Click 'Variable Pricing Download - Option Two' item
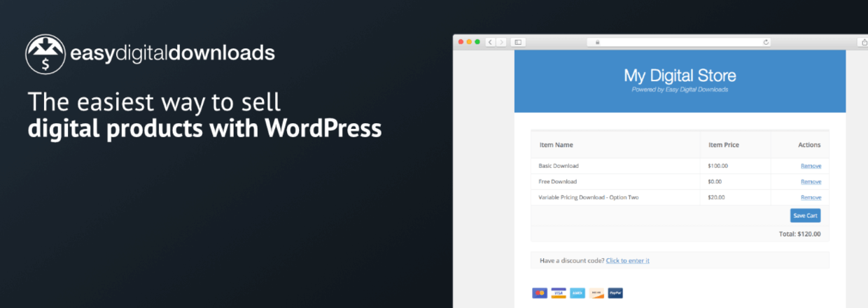This screenshot has height=308, width=868. [x=589, y=197]
